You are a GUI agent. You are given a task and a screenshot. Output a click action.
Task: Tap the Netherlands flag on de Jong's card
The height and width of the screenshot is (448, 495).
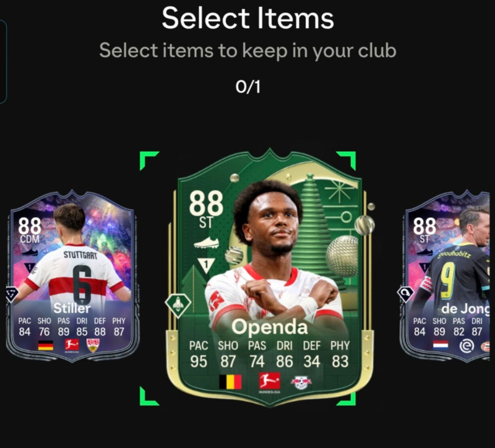pos(441,345)
